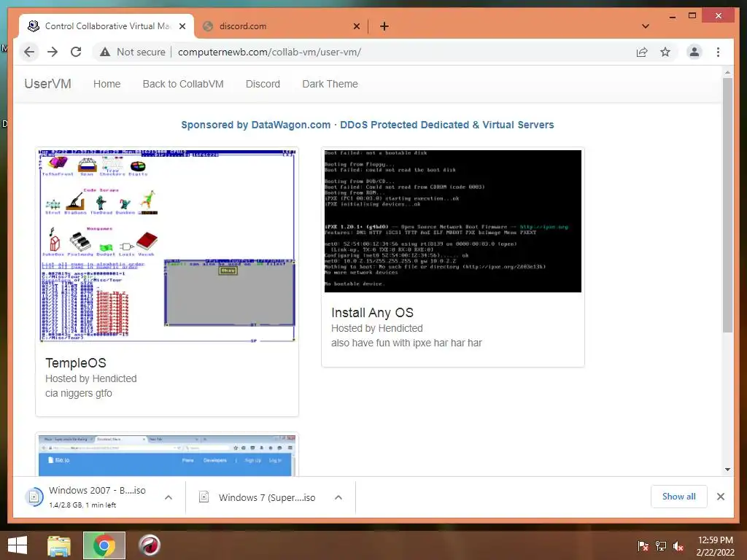747x560 pixels.
Task: Expand options for Windows 2007 download
Action: (169, 497)
